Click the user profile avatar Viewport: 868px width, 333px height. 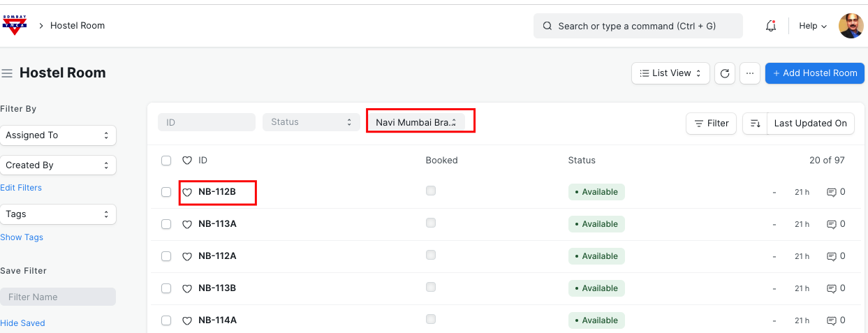pos(851,26)
